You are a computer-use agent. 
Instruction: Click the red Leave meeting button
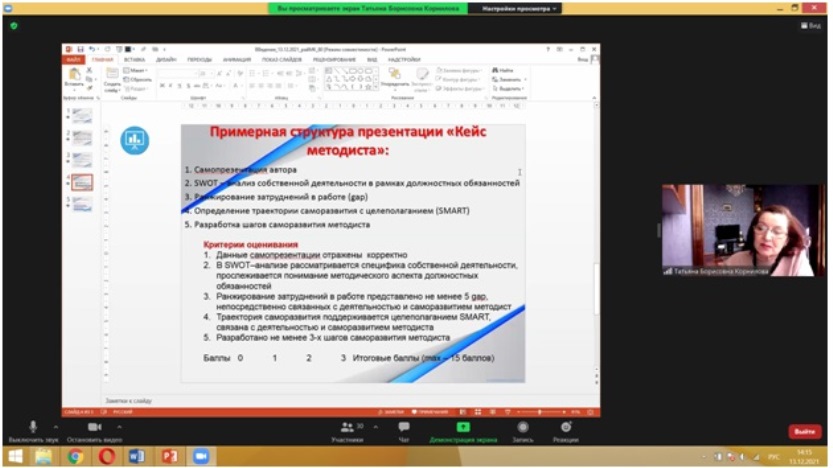point(803,431)
